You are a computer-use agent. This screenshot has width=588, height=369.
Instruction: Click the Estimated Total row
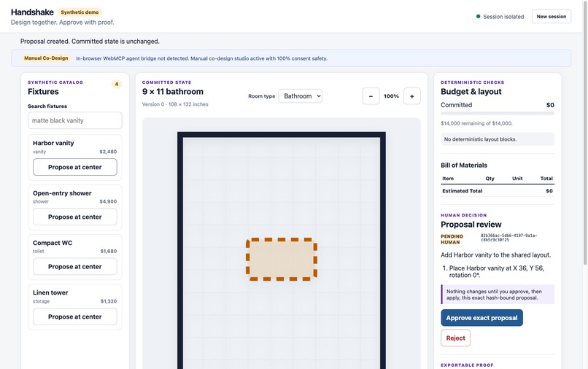pyautogui.click(x=498, y=191)
